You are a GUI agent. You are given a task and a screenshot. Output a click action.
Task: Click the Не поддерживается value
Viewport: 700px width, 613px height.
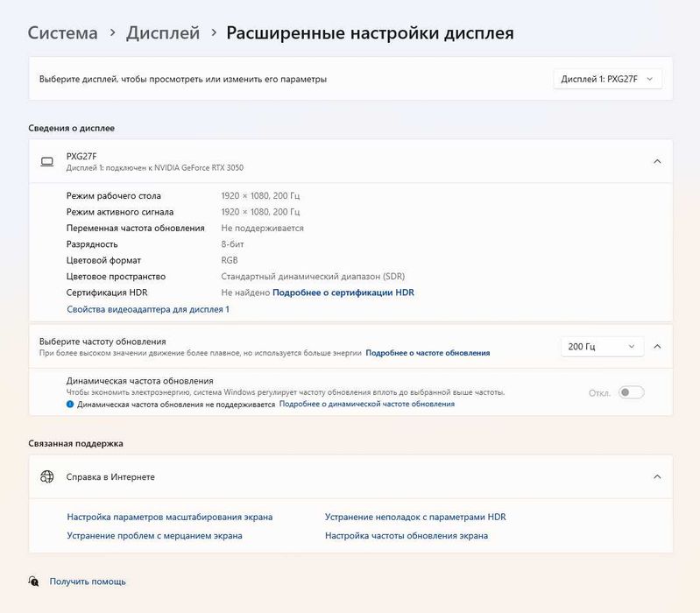click(x=262, y=228)
